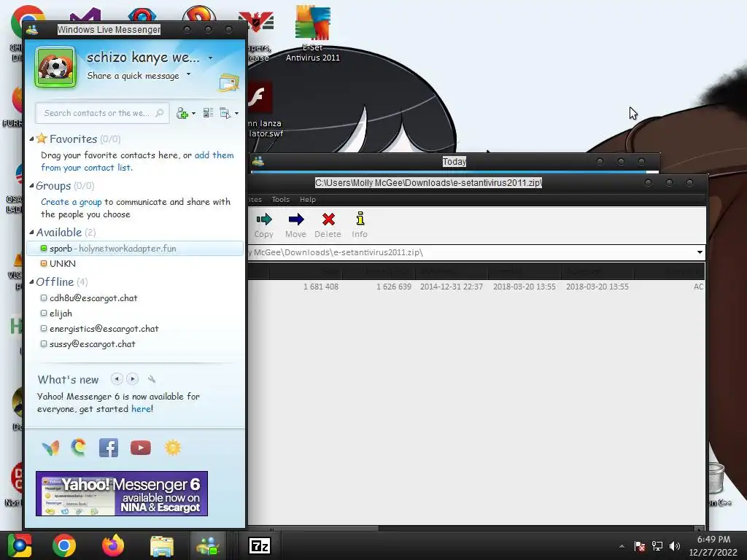Click the What's new settings wrench icon
This screenshot has height=560, width=747.
coord(152,379)
